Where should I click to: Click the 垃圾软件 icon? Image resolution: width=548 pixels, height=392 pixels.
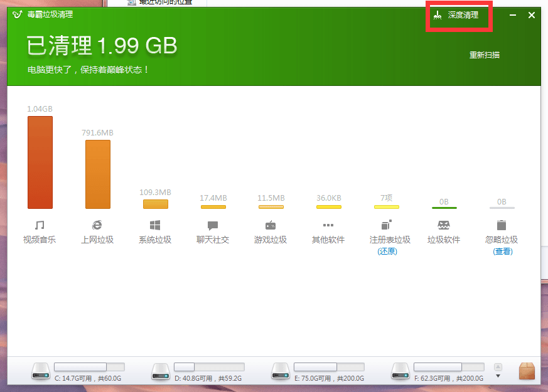444,225
